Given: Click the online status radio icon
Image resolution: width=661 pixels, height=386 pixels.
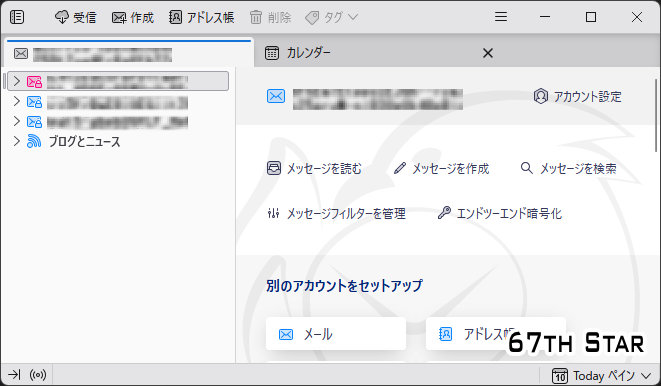Looking at the screenshot, I should pos(38,375).
